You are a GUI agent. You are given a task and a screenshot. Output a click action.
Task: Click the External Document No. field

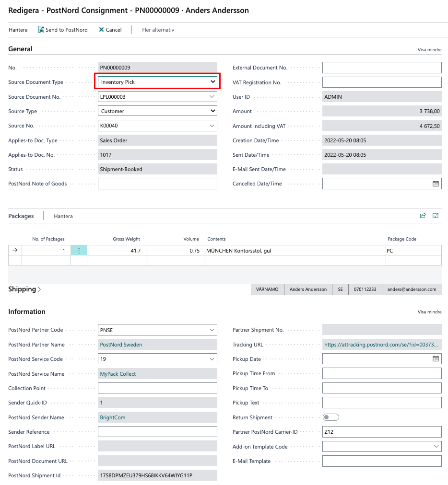coord(381,68)
